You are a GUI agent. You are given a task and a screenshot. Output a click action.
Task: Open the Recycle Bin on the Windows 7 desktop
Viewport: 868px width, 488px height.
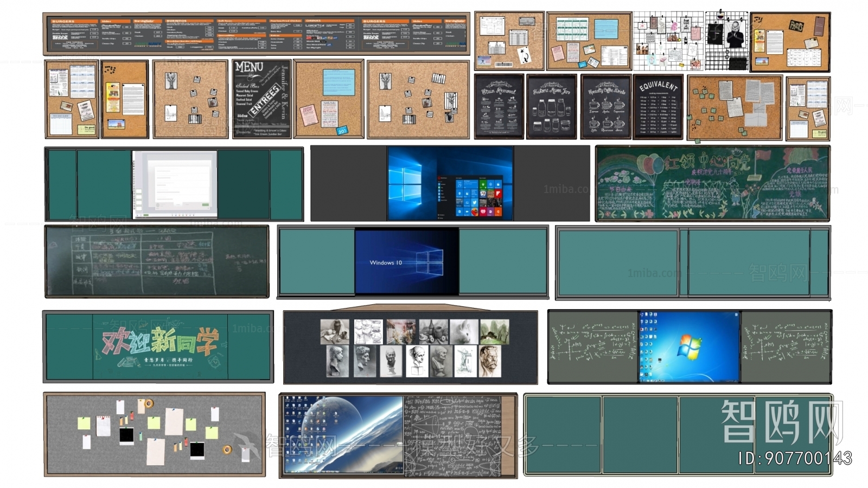[642, 314]
